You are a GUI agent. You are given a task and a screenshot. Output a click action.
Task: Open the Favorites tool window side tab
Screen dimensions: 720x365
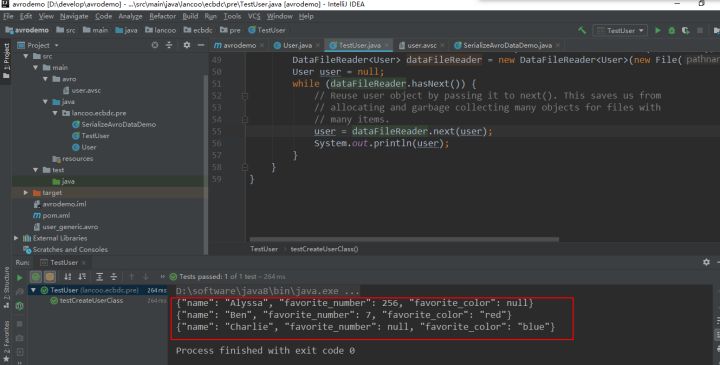click(6, 341)
